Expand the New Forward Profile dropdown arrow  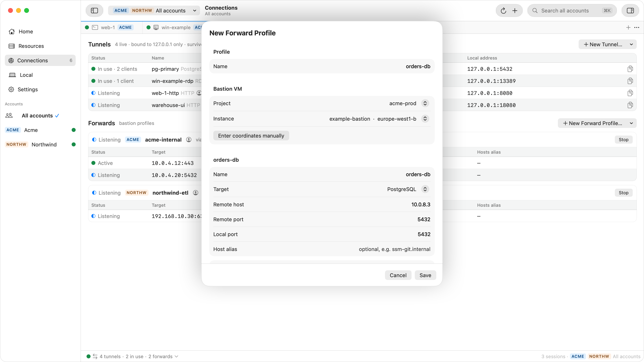click(x=631, y=123)
